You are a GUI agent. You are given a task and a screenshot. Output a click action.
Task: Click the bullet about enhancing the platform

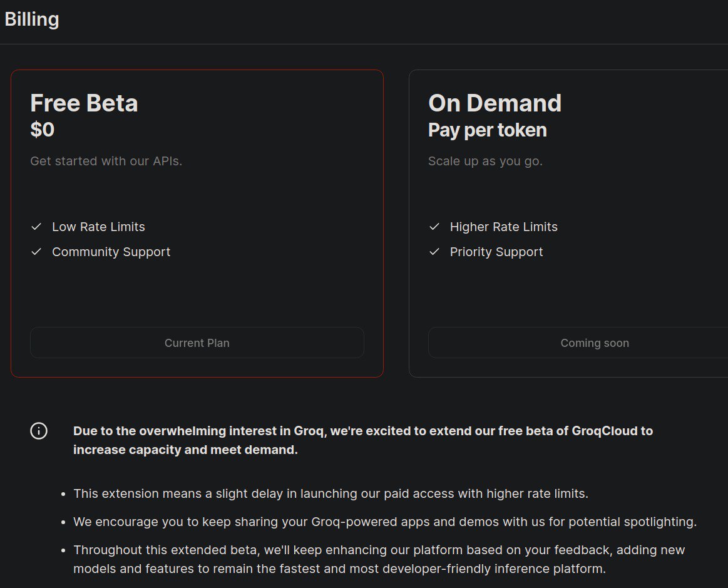379,559
